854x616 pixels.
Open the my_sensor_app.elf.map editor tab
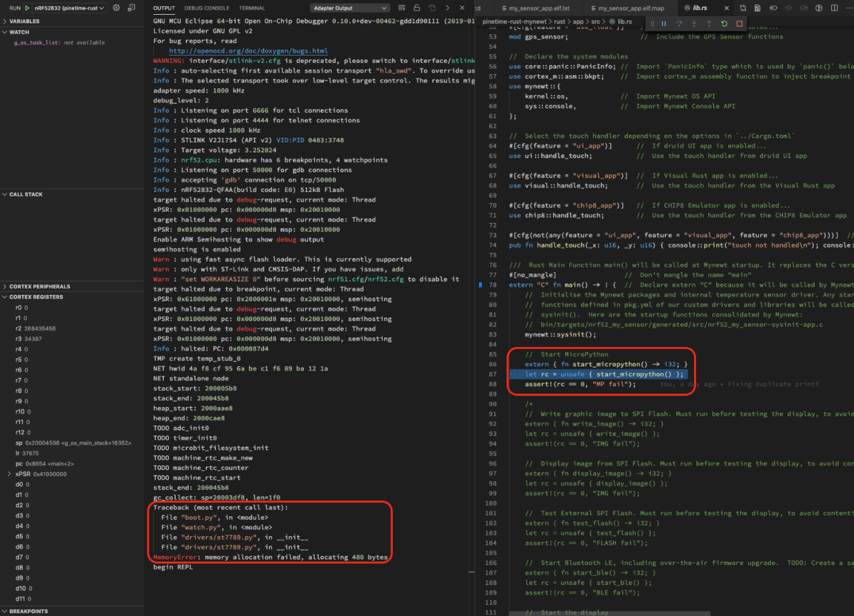click(x=631, y=8)
